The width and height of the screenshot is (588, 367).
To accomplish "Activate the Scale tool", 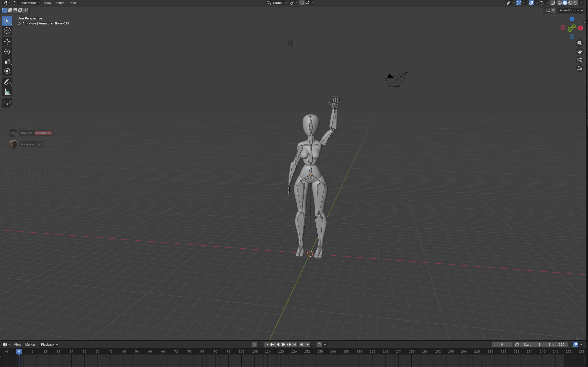I will (x=7, y=61).
